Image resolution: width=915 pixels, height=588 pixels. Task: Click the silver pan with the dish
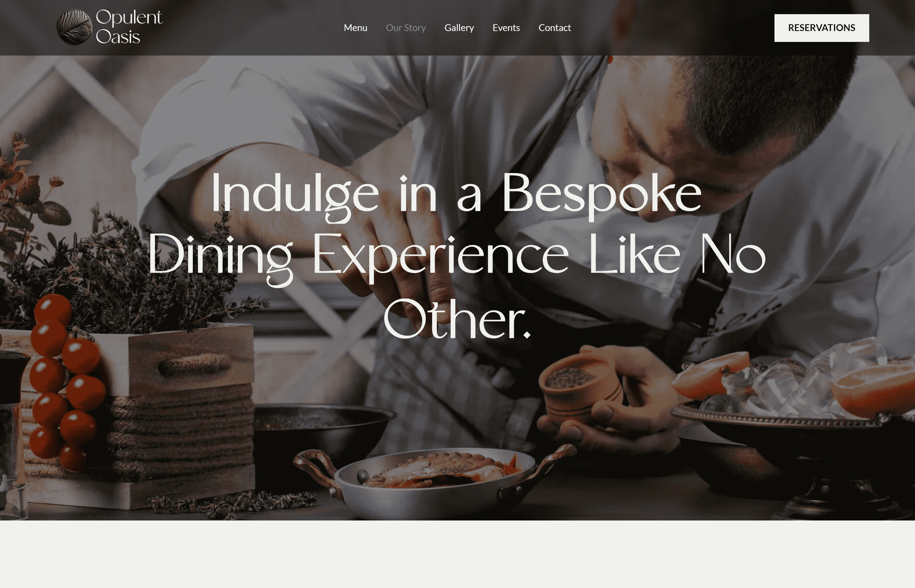pyautogui.click(x=435, y=481)
